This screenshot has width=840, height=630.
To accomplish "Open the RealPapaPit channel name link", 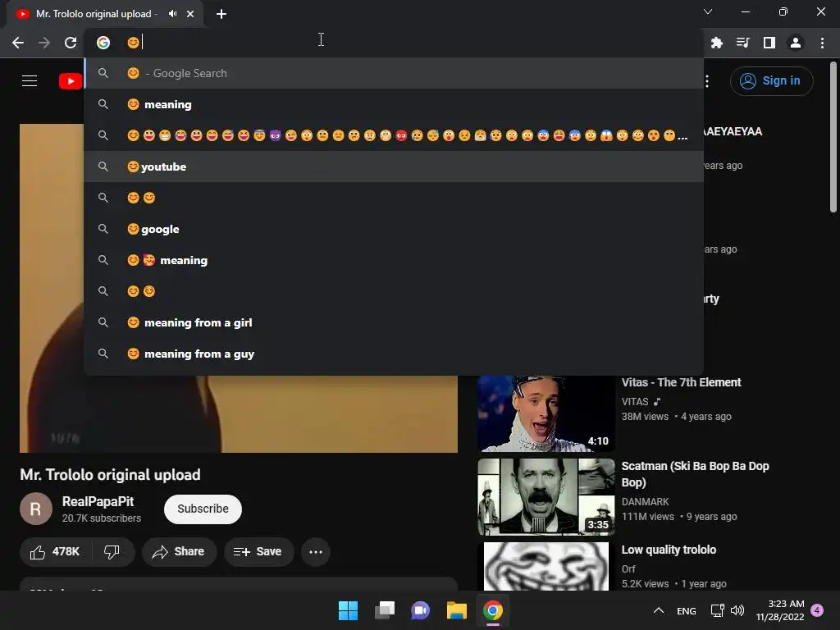I will 98,501.
